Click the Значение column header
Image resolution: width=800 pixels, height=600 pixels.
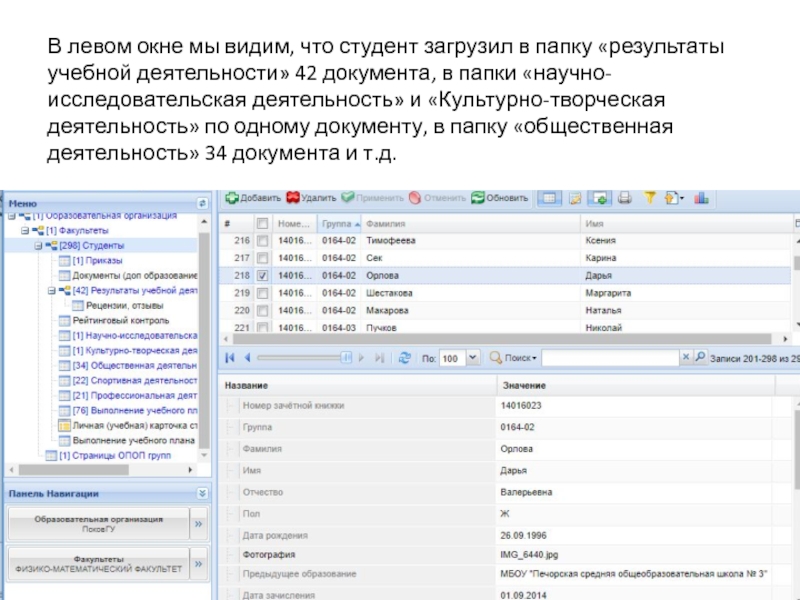click(636, 385)
